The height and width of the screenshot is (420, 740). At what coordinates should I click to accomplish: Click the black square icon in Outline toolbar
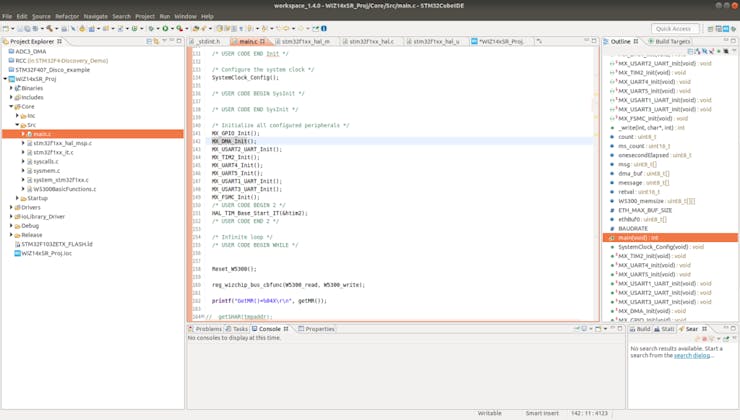pyautogui.click(x=726, y=51)
